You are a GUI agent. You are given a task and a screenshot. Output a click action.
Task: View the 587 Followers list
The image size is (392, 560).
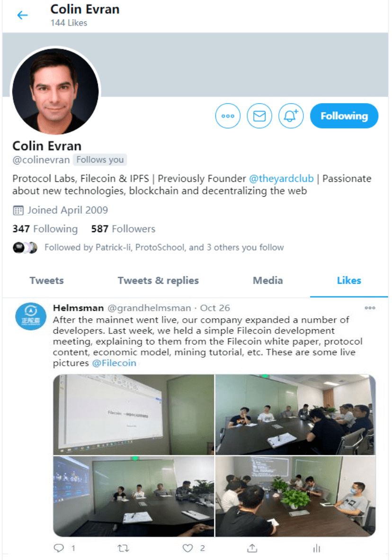123,228
